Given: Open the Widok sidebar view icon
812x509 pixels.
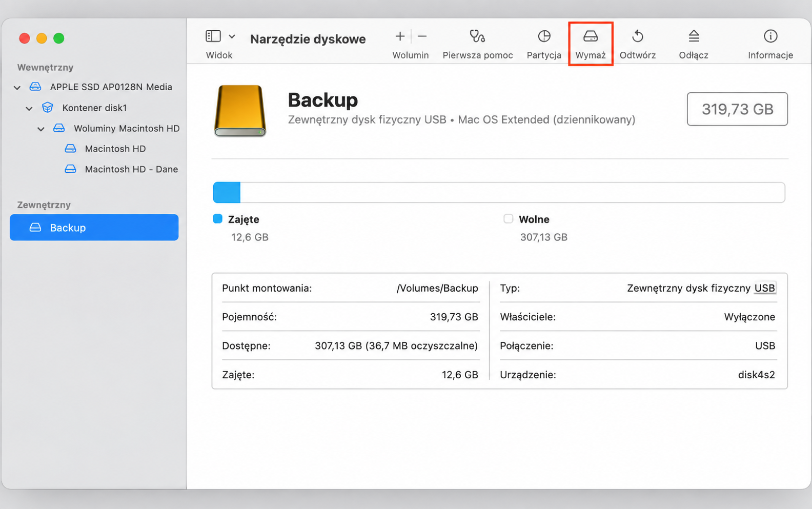Looking at the screenshot, I should coord(213,36).
